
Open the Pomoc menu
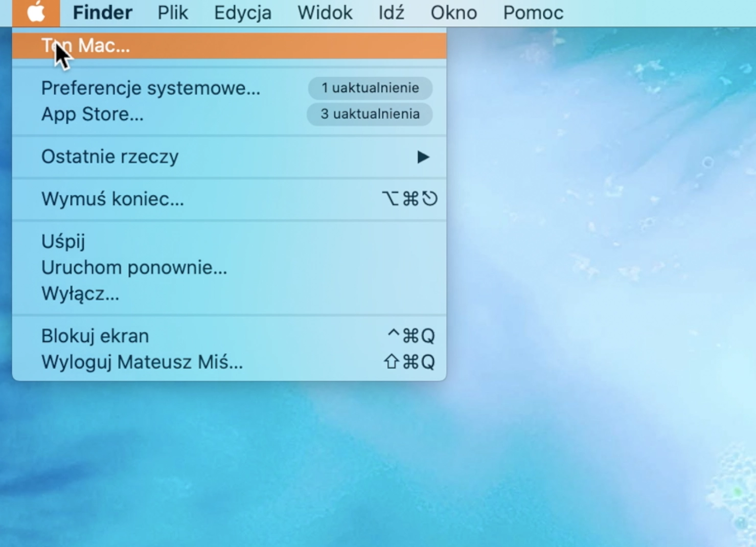point(533,13)
